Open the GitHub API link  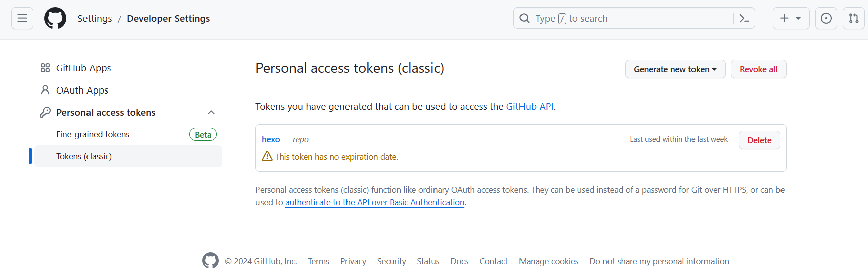pyautogui.click(x=530, y=106)
